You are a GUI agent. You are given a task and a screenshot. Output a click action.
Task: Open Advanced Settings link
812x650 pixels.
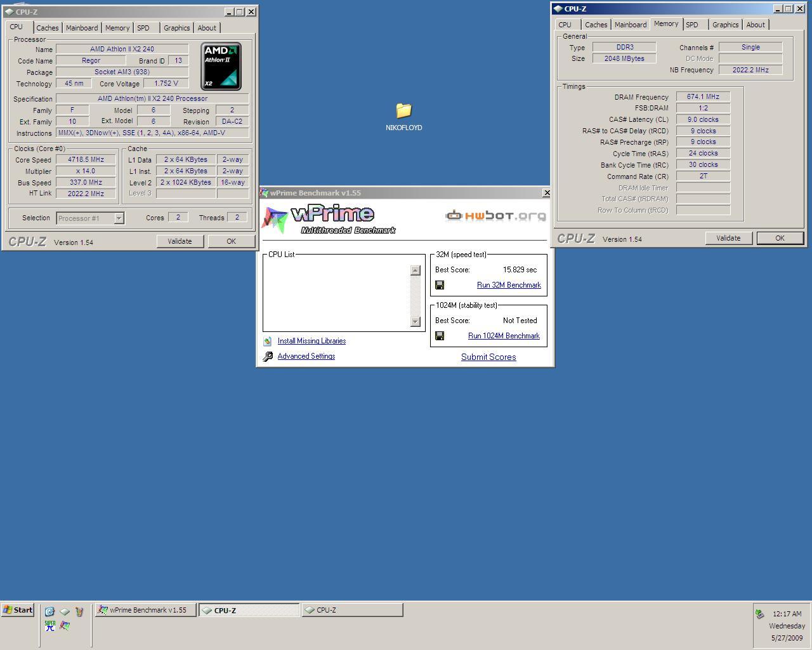tap(306, 356)
